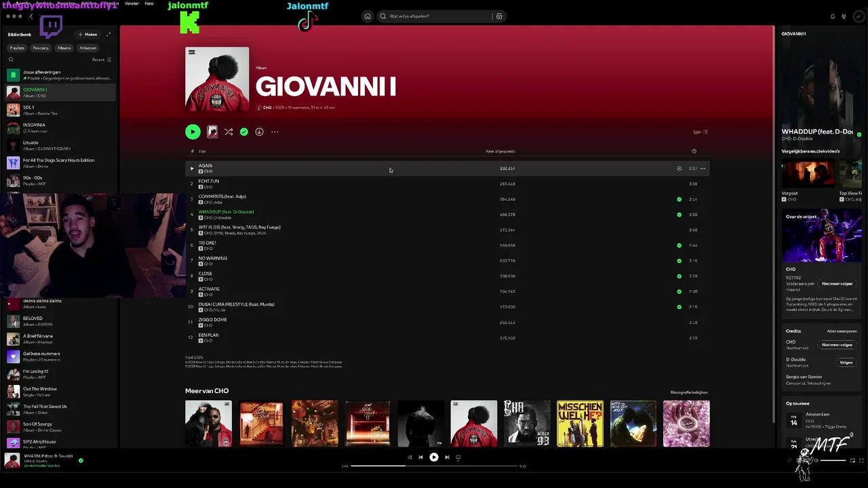Skip to next track in player bar

(447, 457)
